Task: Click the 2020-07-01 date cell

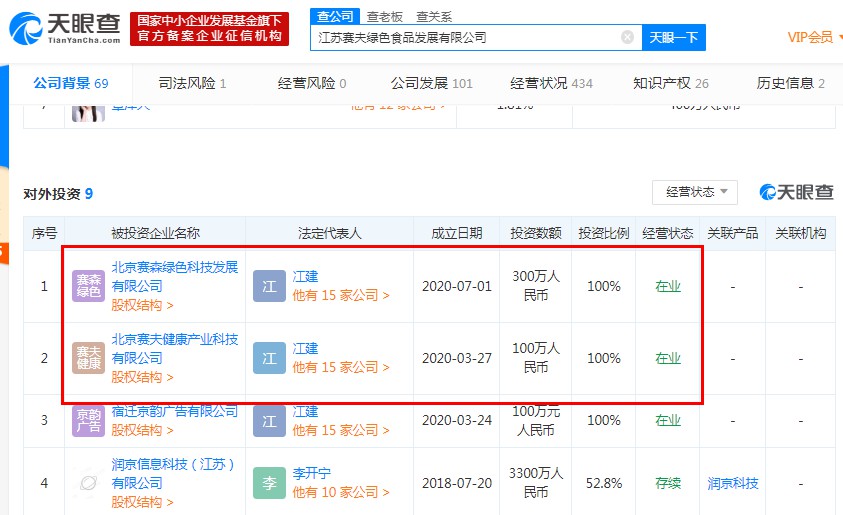Action: click(456, 286)
